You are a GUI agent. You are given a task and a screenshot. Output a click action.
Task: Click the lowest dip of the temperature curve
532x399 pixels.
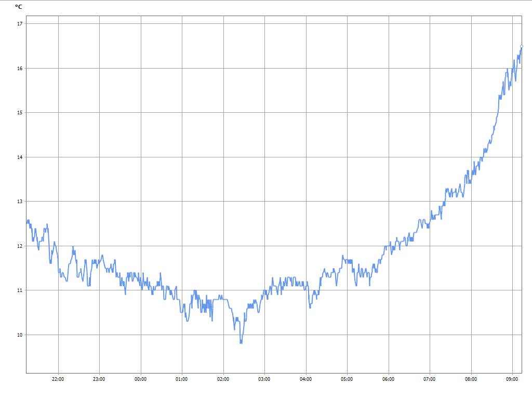click(x=241, y=342)
